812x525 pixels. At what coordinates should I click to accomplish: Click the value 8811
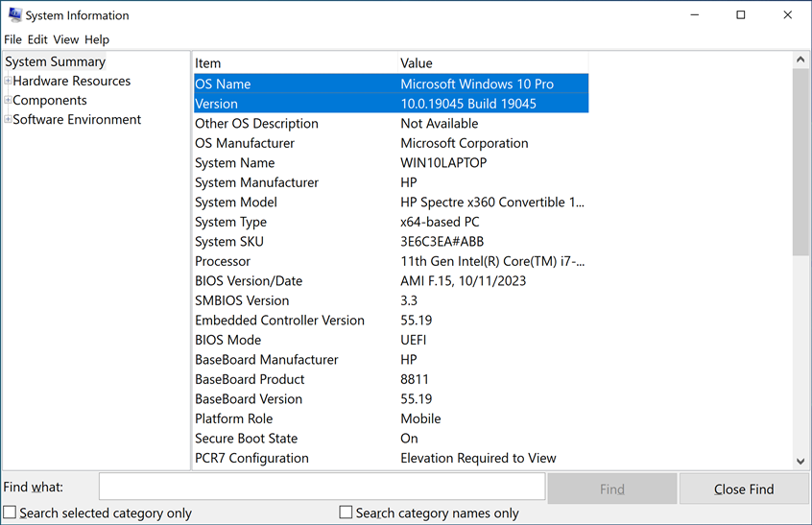(x=415, y=379)
